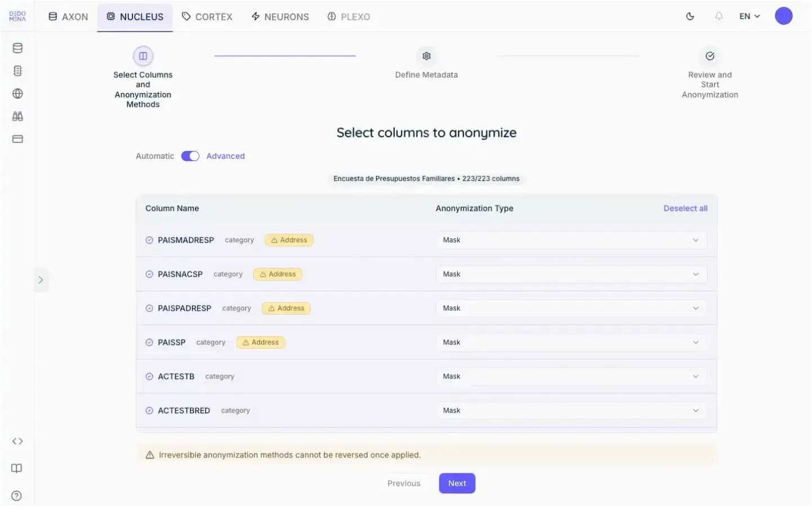The width and height of the screenshot is (812, 507).
Task: Click the ACTESTB column name
Action: (176, 377)
